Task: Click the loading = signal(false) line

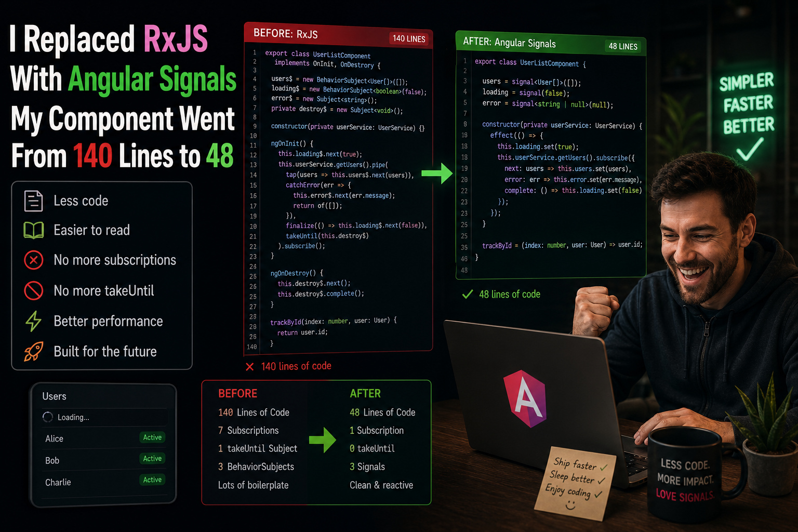Action: (526, 92)
